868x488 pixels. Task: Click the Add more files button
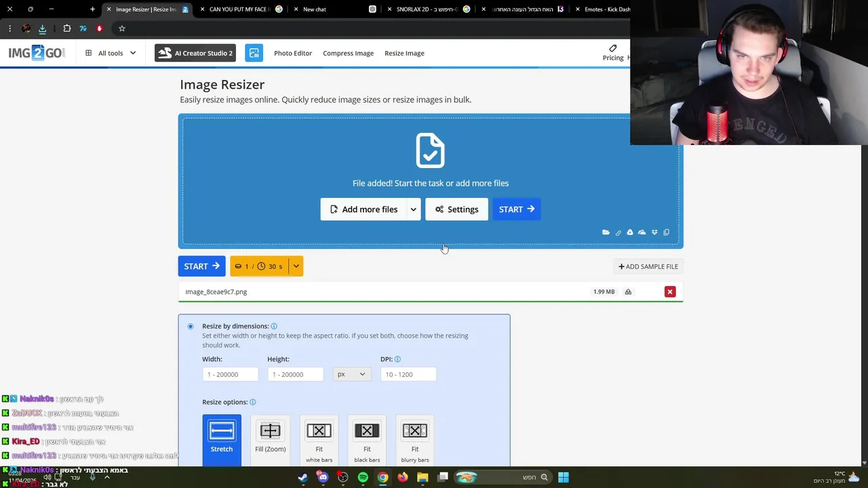(363, 209)
